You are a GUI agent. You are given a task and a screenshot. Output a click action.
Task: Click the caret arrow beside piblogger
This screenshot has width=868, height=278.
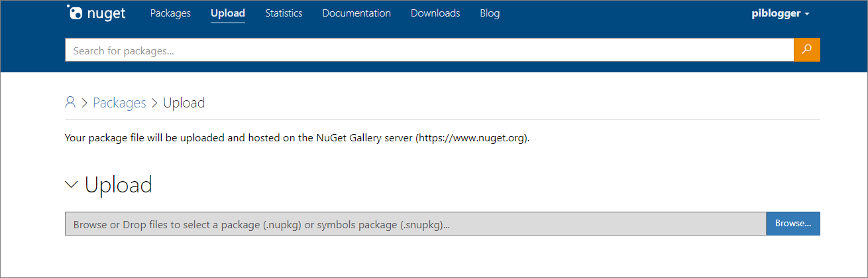(x=807, y=14)
